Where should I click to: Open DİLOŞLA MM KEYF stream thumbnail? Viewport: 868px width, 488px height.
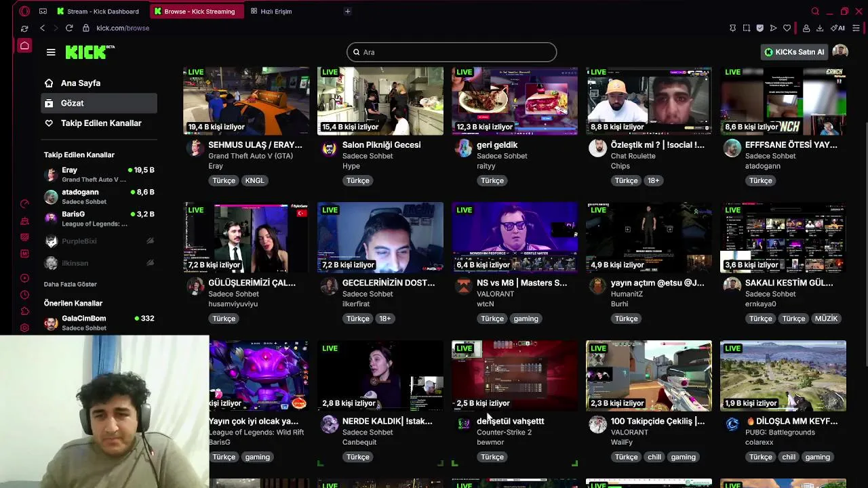click(783, 375)
